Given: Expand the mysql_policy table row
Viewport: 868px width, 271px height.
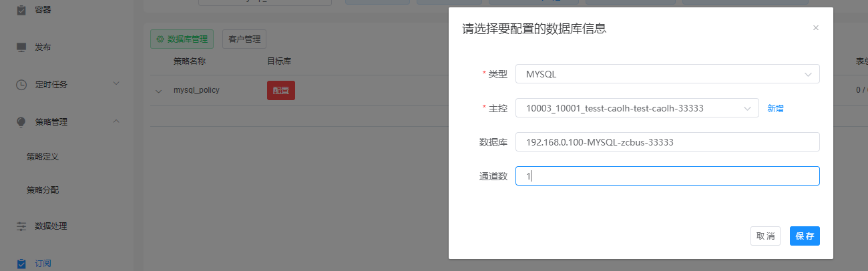Looking at the screenshot, I should (x=158, y=91).
